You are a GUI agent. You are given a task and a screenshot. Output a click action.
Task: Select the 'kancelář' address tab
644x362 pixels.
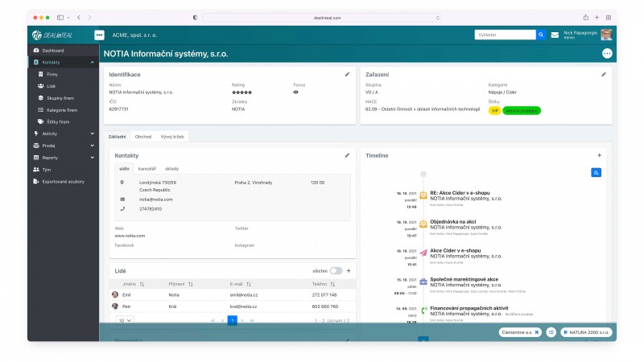tap(147, 169)
